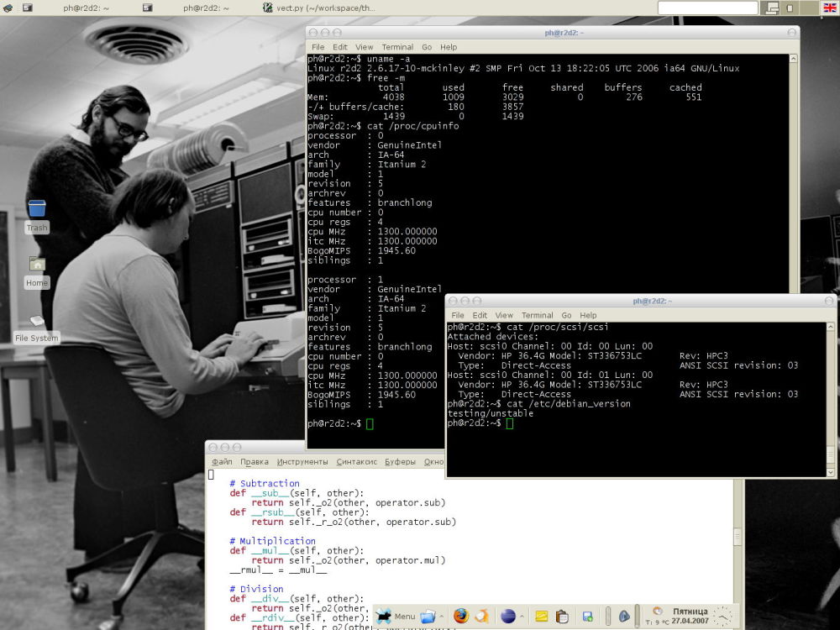Image resolution: width=840 pixels, height=630 pixels.
Task: Open Синтаксис menu in the editor window
Action: pos(356,462)
